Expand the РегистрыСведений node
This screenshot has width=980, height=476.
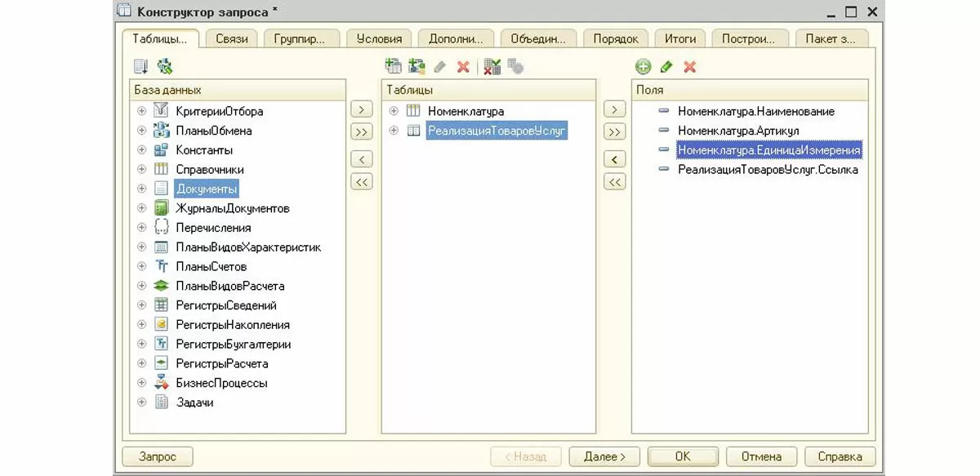point(141,305)
